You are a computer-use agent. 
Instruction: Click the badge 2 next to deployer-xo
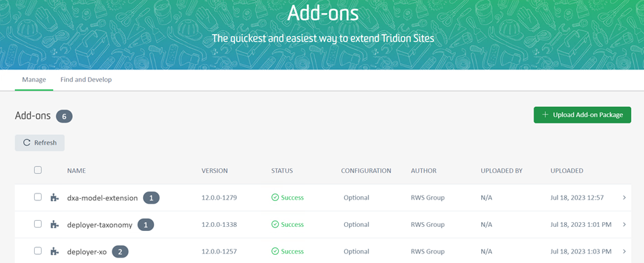pos(120,251)
